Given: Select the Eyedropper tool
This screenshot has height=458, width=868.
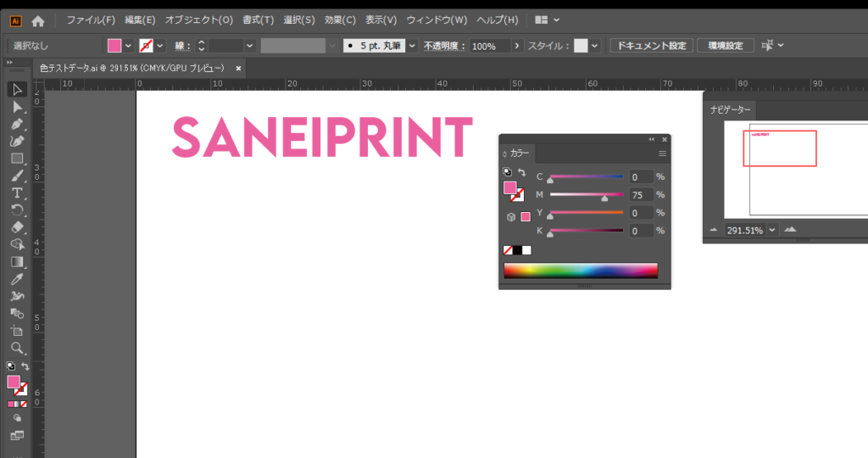Looking at the screenshot, I should click(17, 279).
